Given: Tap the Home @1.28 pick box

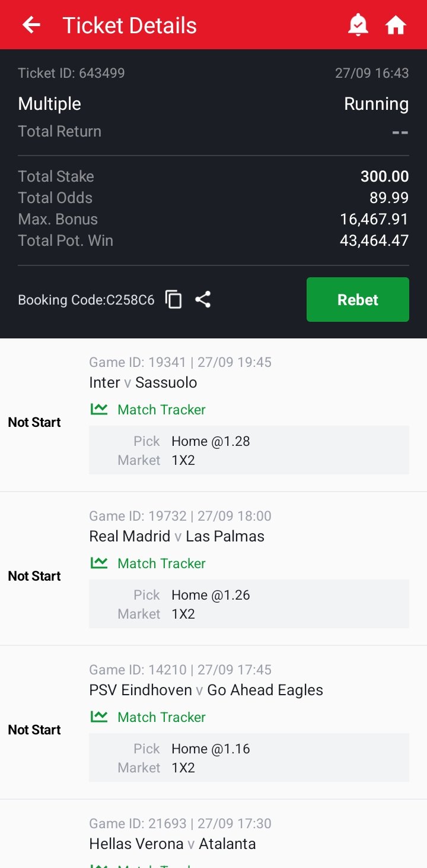Looking at the screenshot, I should (248, 450).
